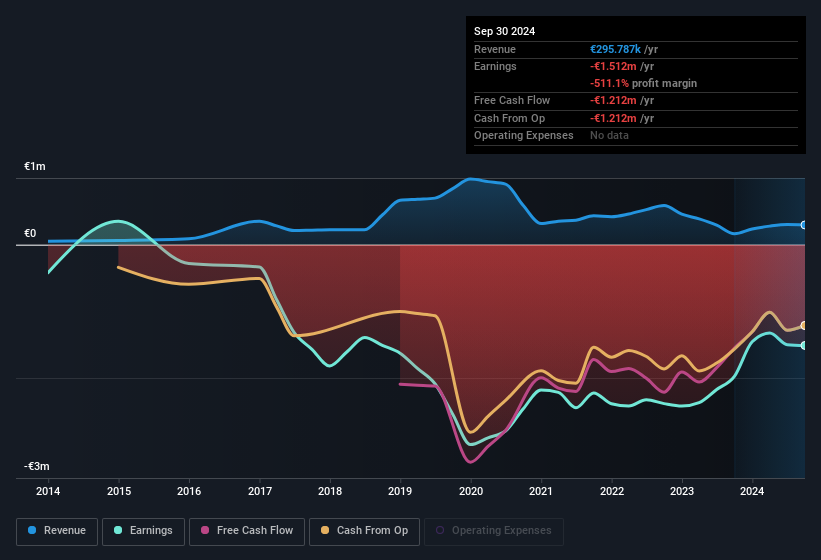Select the 2022 x-axis label

[612, 491]
